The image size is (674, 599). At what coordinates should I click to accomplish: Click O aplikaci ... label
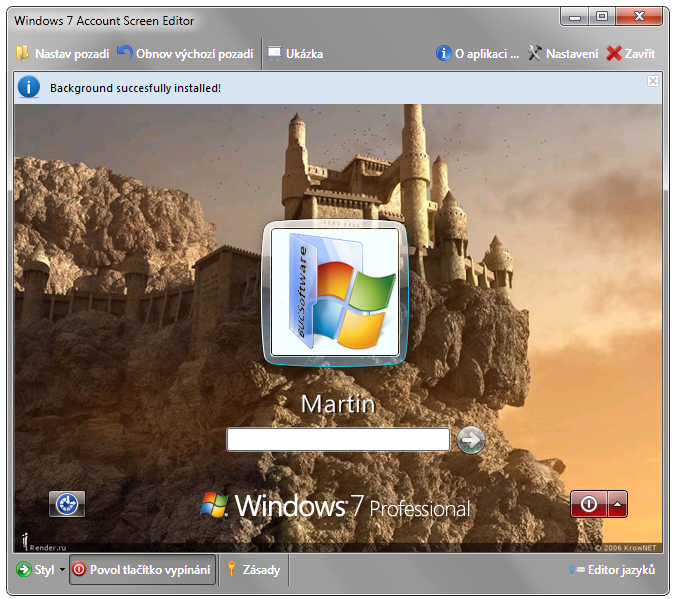point(487,54)
